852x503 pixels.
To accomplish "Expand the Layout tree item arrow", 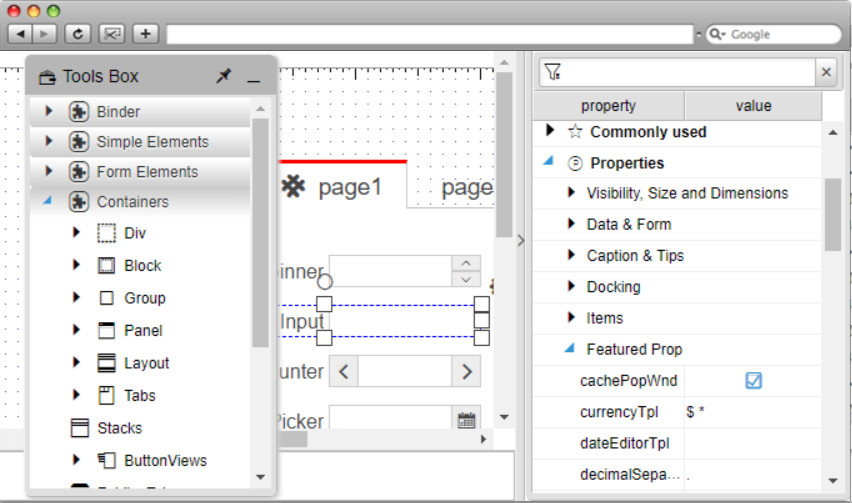I will 76,362.
